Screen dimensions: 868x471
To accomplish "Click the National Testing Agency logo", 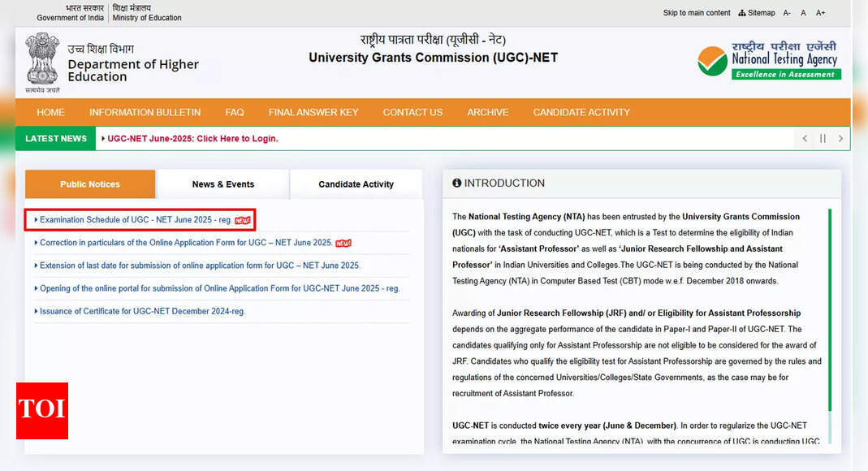I will (x=768, y=60).
